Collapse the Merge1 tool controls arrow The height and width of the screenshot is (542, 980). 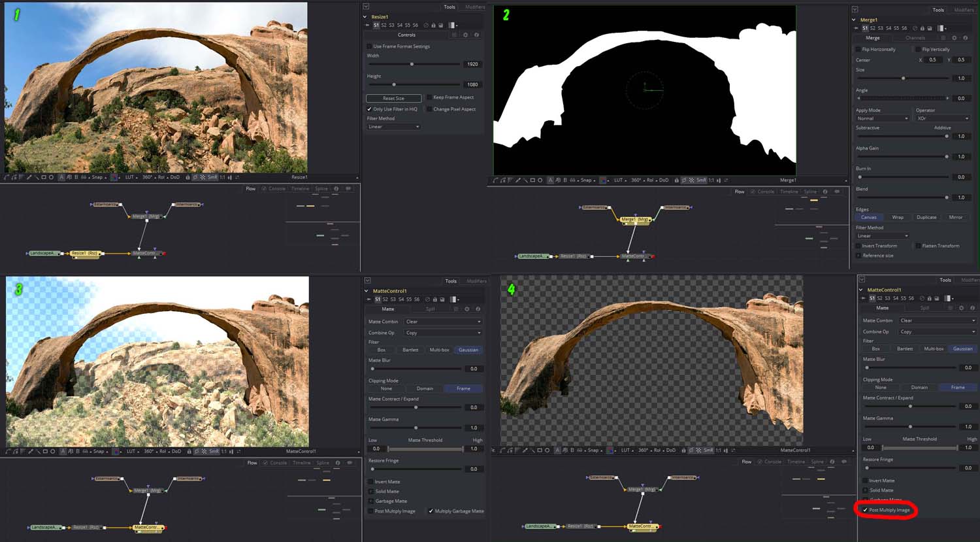click(855, 20)
